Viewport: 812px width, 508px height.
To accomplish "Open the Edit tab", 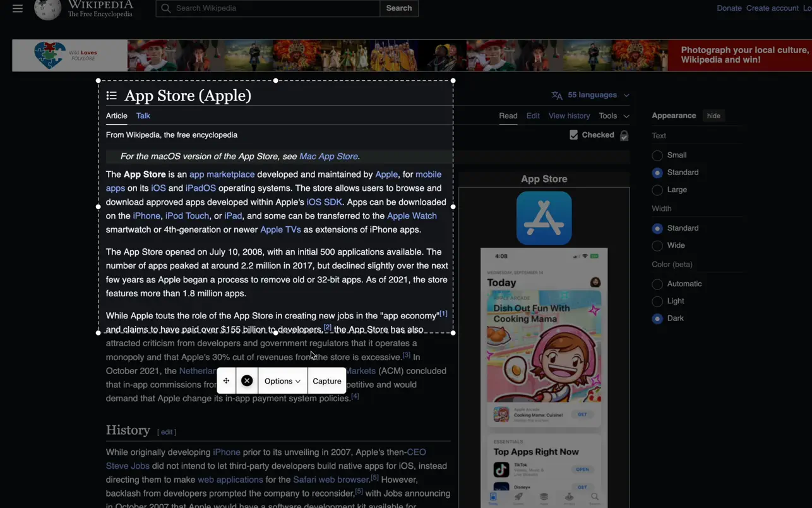I will click(x=533, y=116).
